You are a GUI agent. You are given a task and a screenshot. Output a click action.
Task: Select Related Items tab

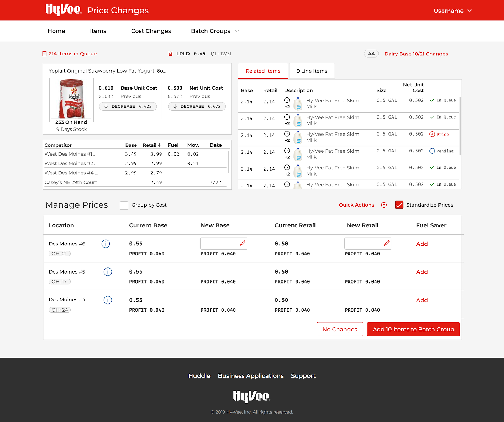coord(263,71)
